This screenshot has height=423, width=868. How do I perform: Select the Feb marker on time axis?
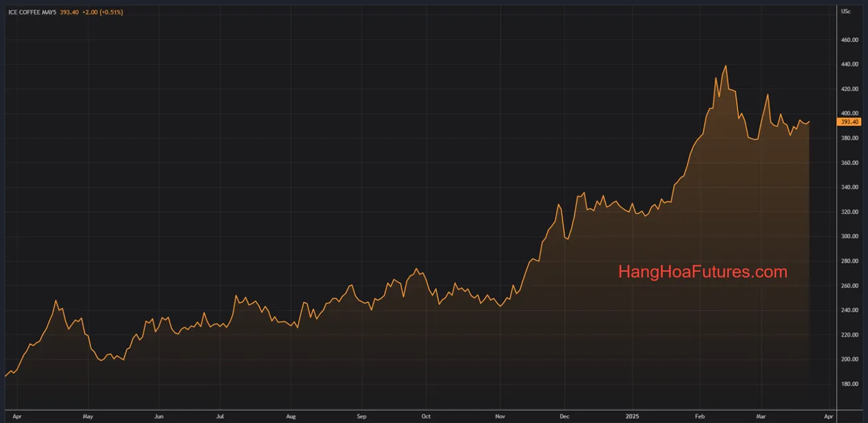click(698, 416)
